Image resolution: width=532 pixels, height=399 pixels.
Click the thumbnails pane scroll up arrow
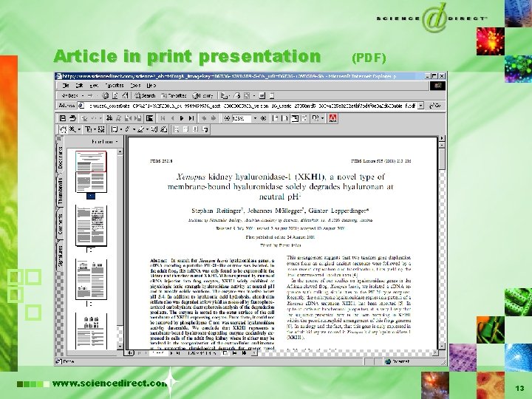120,152
